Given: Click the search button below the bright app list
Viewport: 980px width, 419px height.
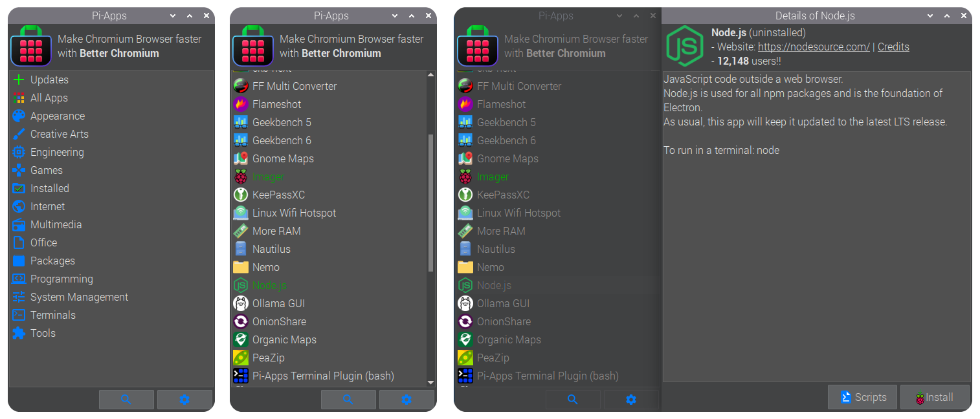Looking at the screenshot, I should click(348, 400).
